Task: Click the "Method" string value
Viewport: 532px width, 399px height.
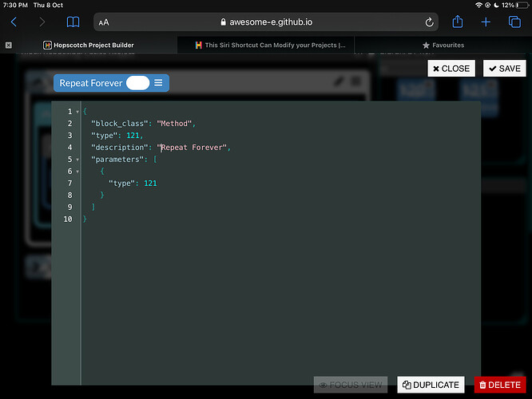Action: (x=174, y=124)
